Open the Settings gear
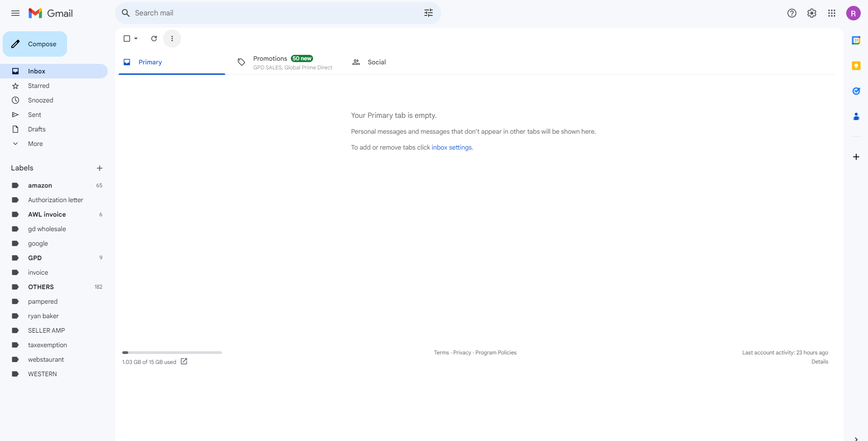Viewport: 868px width, 441px height. [812, 13]
